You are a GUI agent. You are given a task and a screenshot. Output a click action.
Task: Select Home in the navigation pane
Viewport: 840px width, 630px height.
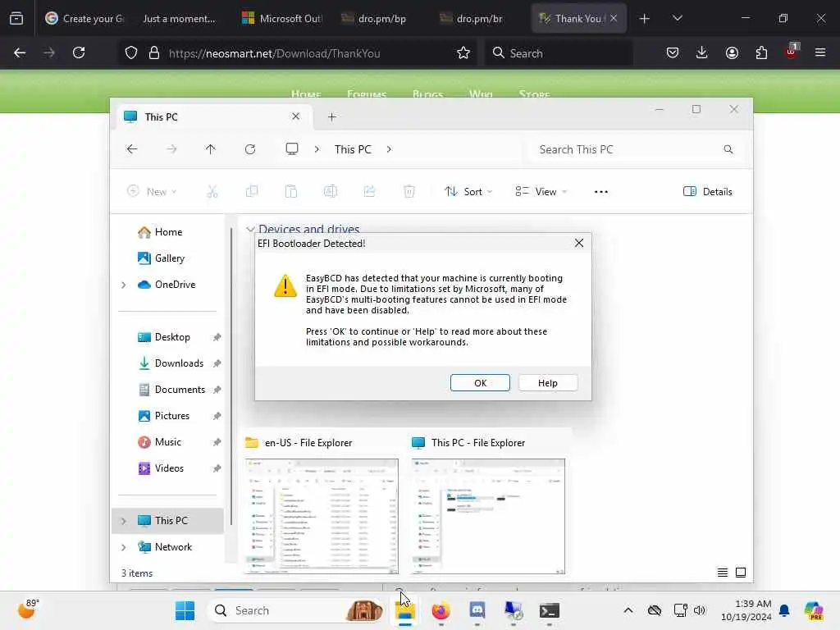(168, 232)
